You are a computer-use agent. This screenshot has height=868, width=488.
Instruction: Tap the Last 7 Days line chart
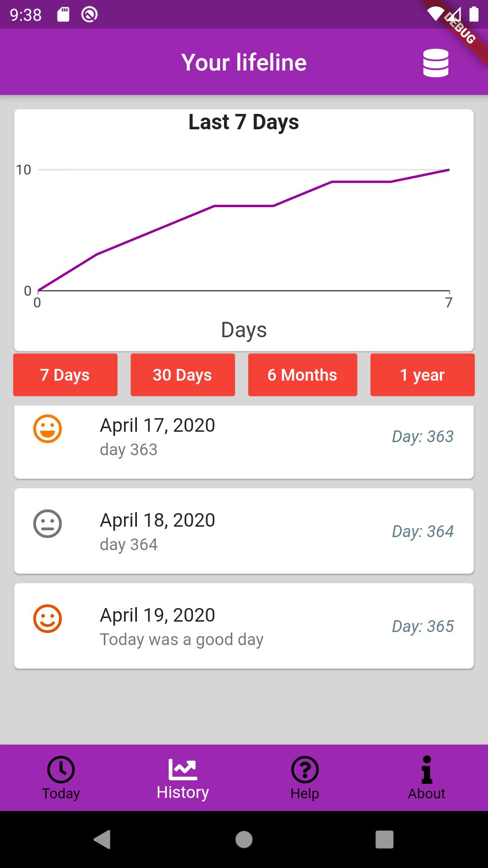coord(244,230)
